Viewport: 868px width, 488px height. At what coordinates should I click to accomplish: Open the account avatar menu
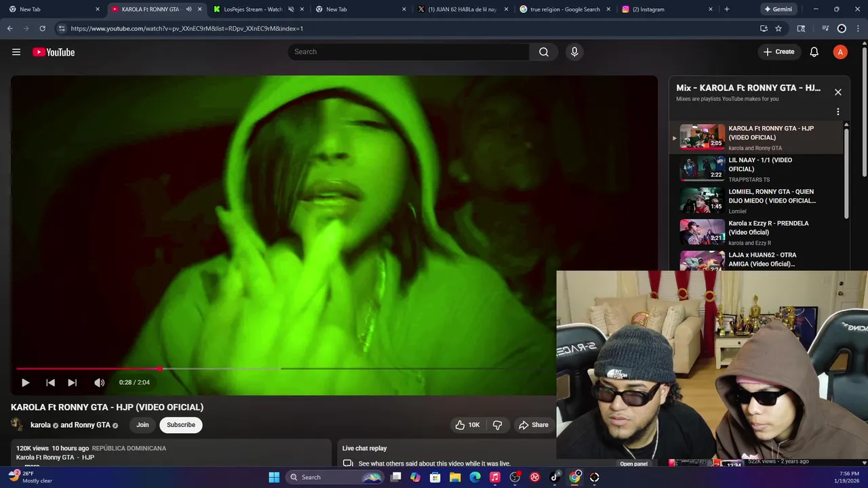840,52
